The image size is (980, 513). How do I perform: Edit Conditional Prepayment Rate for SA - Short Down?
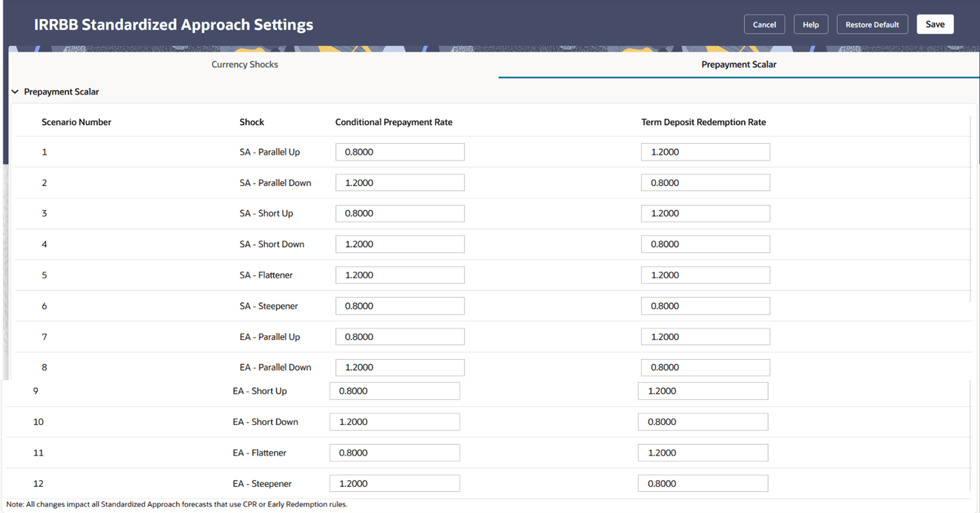[400, 244]
